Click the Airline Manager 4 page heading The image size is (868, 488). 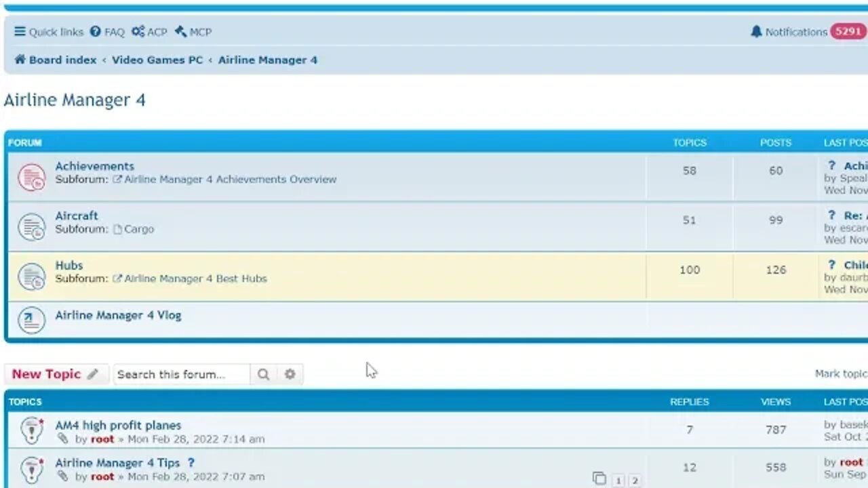tap(75, 100)
